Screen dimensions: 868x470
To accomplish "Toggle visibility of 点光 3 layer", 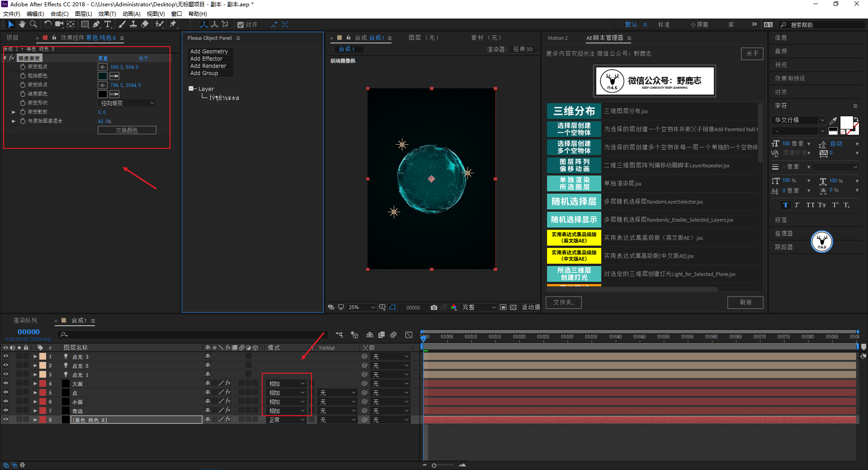I will 6,356.
